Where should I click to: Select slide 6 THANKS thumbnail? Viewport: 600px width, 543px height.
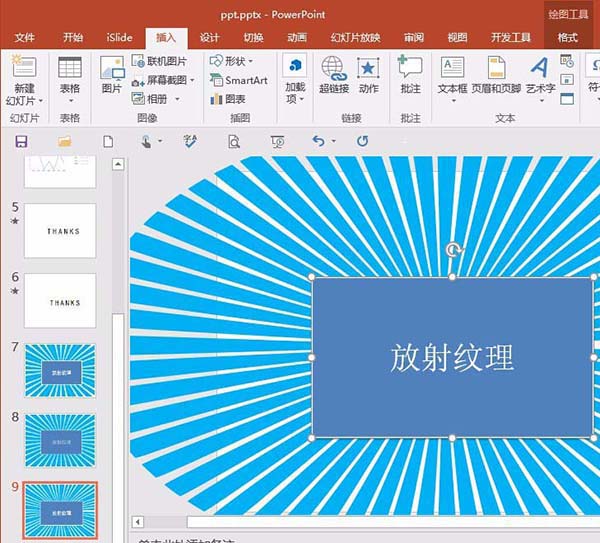click(x=60, y=300)
